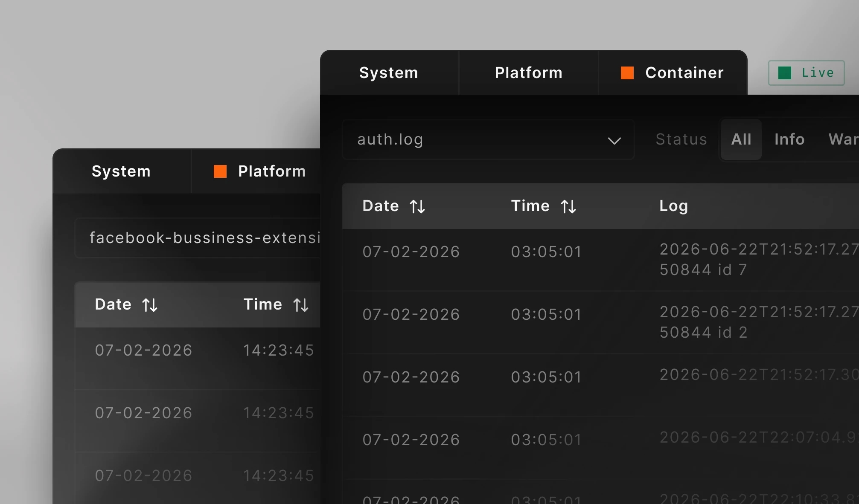Image resolution: width=859 pixels, height=504 pixels.
Task: Sort by Time in front window table
Action: click(568, 207)
